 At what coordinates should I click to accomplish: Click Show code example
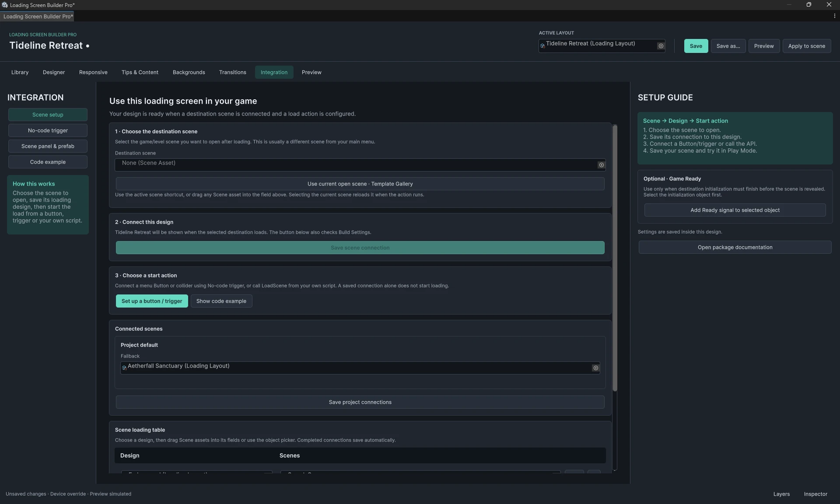pyautogui.click(x=221, y=301)
